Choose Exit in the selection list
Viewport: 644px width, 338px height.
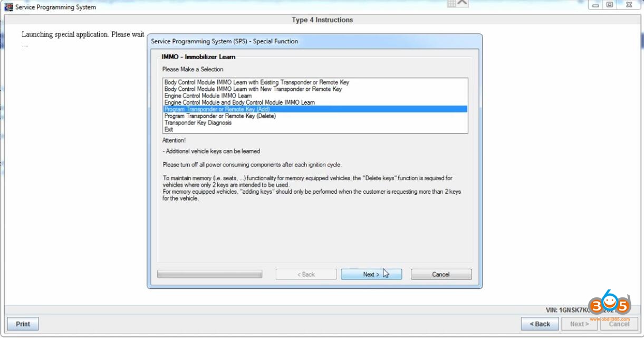point(168,129)
